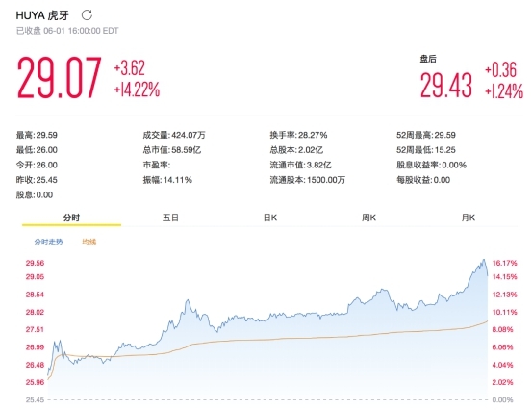Click the 29.07 closing price

pyautogui.click(x=60, y=78)
